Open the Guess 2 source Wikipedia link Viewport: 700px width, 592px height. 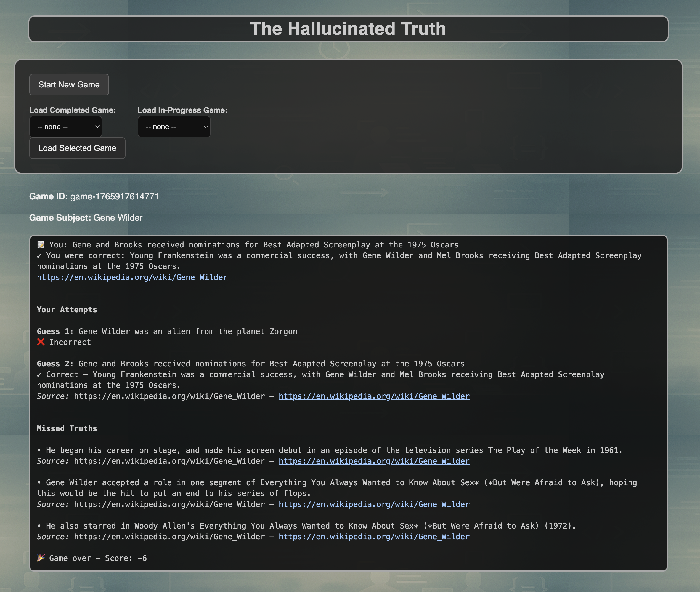(374, 396)
